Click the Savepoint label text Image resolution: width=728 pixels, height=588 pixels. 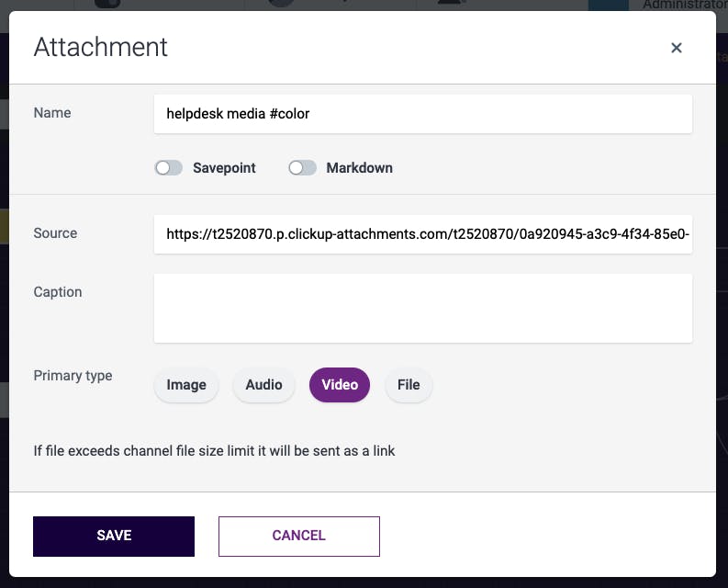224,168
